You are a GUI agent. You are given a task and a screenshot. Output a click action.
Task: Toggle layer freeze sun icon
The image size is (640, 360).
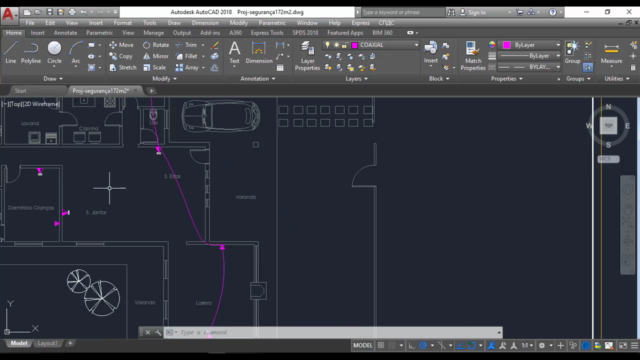click(336, 45)
